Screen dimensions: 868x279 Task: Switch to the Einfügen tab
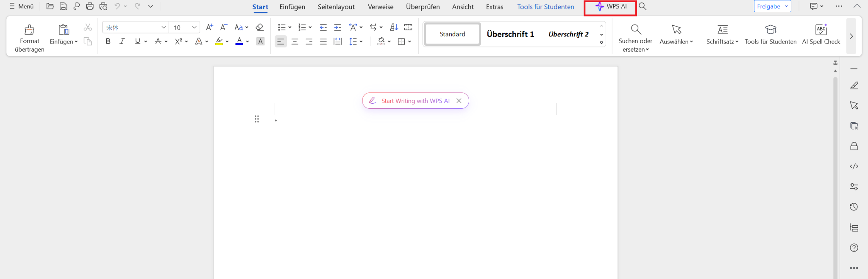tap(292, 7)
